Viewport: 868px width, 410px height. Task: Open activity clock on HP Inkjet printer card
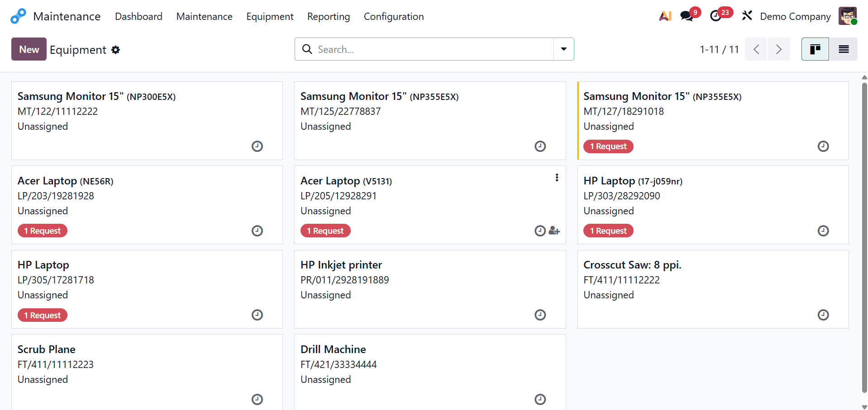click(540, 315)
